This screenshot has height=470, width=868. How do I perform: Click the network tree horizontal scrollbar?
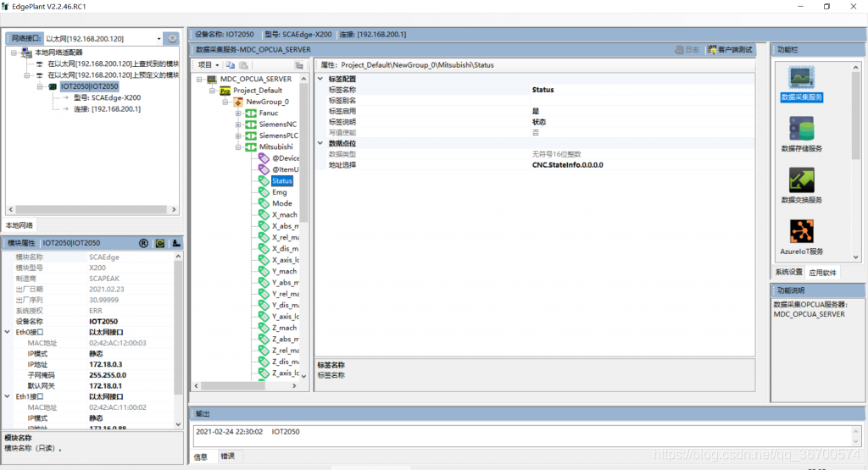[x=92, y=209]
